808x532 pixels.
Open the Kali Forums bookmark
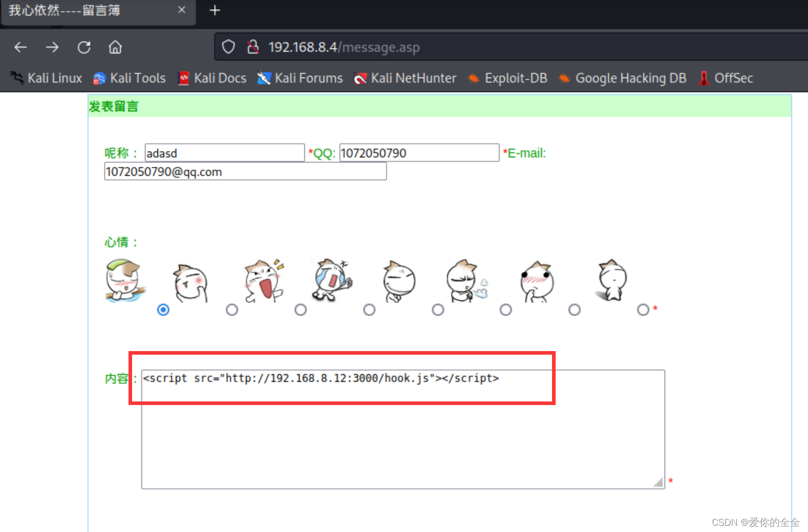point(300,78)
